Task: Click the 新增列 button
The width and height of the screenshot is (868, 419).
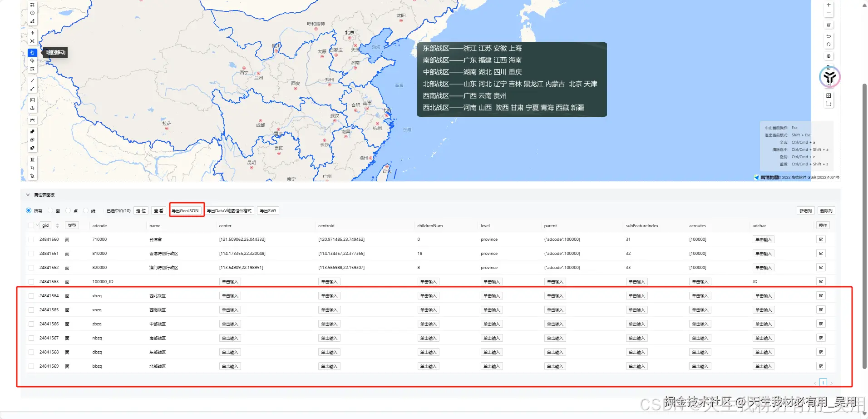Action: point(805,210)
